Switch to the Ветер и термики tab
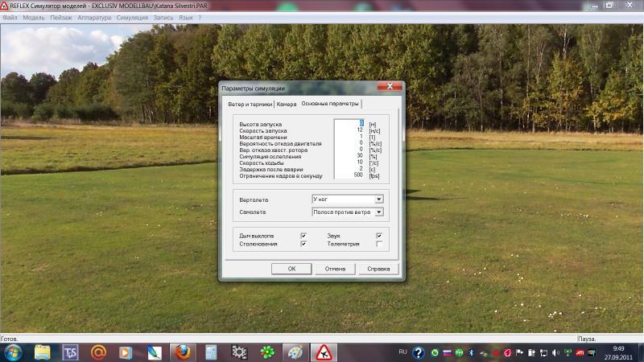Image resolution: width=644 pixels, height=362 pixels. pos(250,104)
